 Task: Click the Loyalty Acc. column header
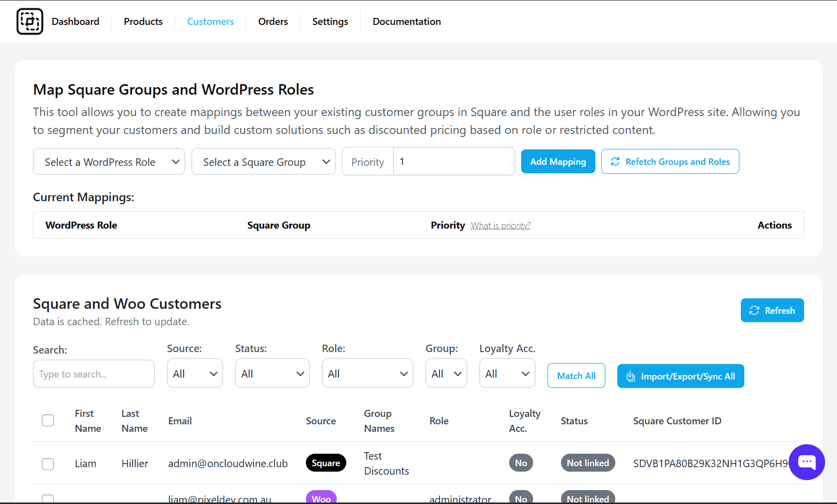[525, 421]
